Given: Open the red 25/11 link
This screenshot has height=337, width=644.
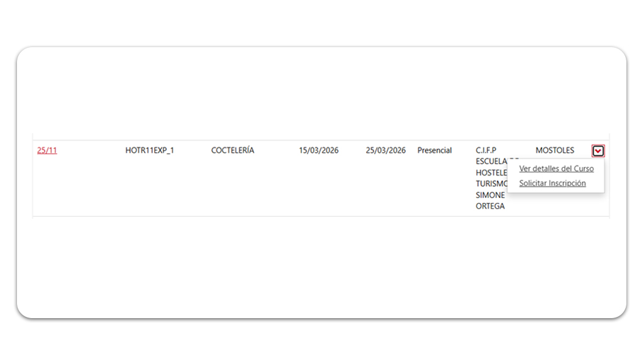Looking at the screenshot, I should tap(47, 150).
